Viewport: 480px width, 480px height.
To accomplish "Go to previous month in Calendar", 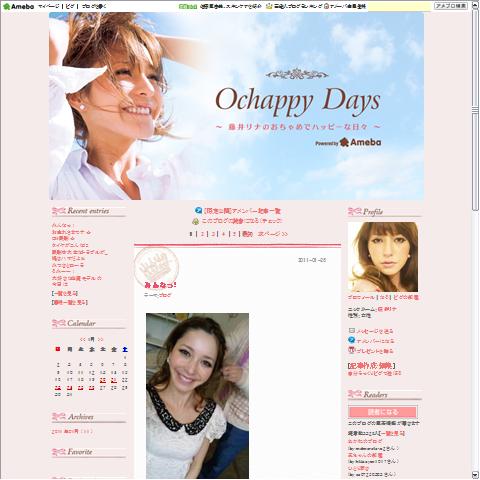I will tap(82, 339).
